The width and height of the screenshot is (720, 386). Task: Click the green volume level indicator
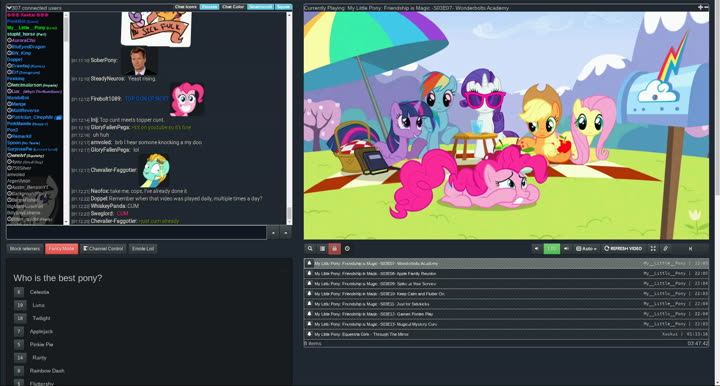pyautogui.click(x=551, y=249)
